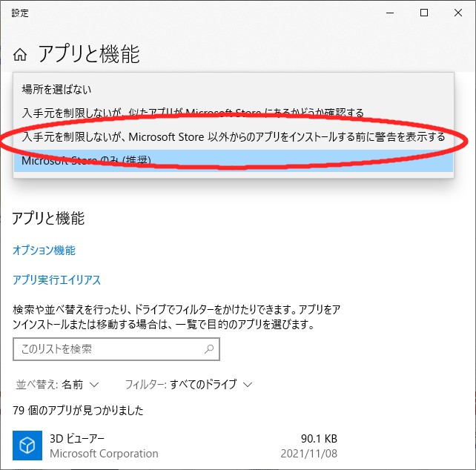This screenshot has width=476, height=470.
Task: Click the chevron arrow next to 名前
Action: point(94,384)
